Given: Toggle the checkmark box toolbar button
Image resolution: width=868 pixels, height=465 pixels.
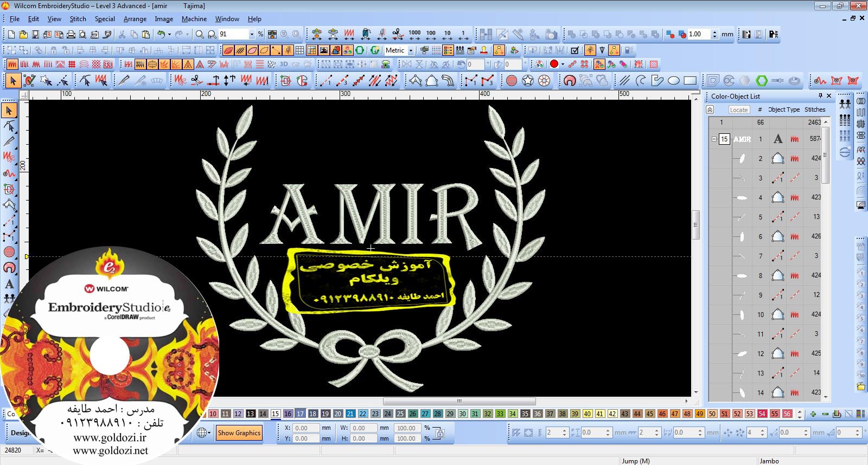Looking at the screenshot, I should (575, 50).
